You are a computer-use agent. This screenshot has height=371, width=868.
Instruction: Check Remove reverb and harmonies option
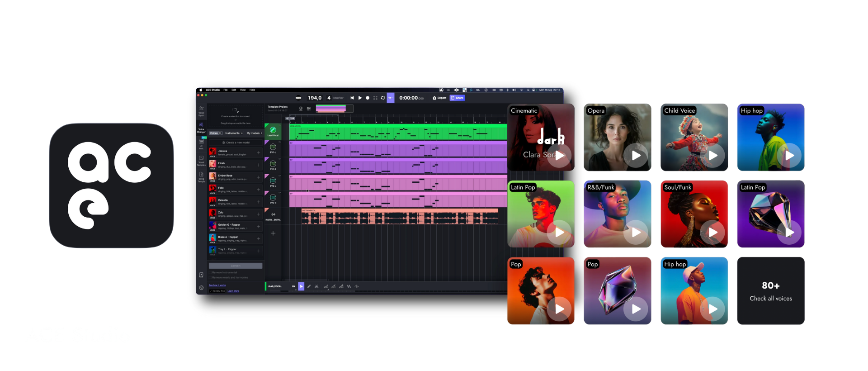(210, 277)
